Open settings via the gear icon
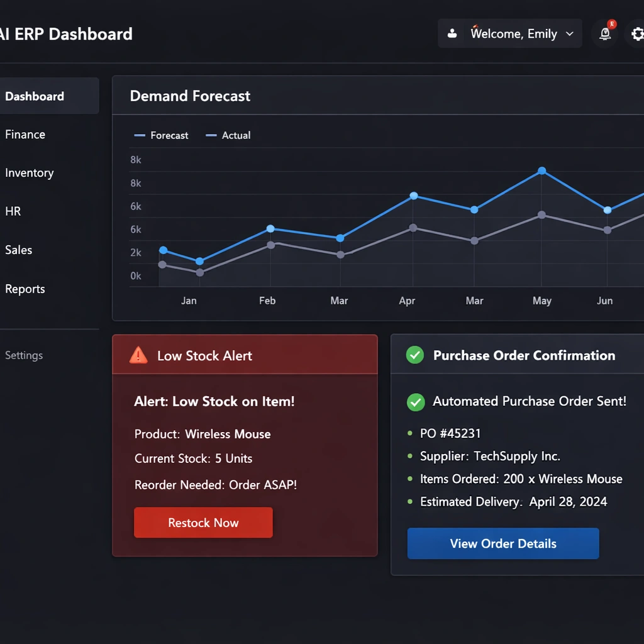644x644 pixels. [636, 34]
